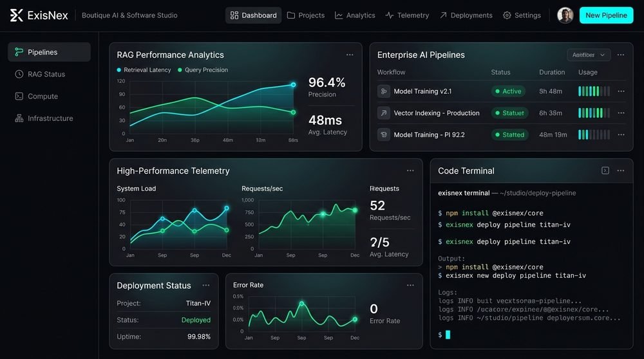Open the Error Rate options menu
The image size is (644, 359).
(x=410, y=285)
